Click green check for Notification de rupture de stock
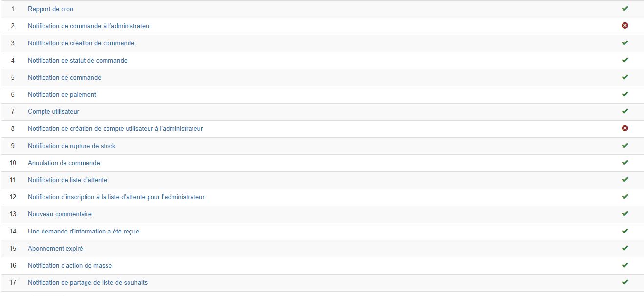The height and width of the screenshot is (296, 644). tap(624, 146)
